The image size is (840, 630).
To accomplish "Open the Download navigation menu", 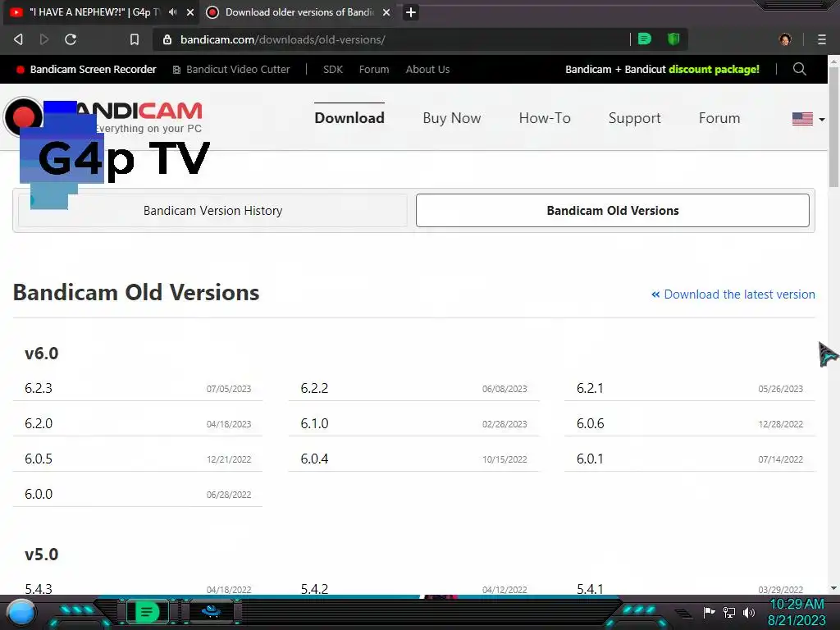I will (x=349, y=118).
